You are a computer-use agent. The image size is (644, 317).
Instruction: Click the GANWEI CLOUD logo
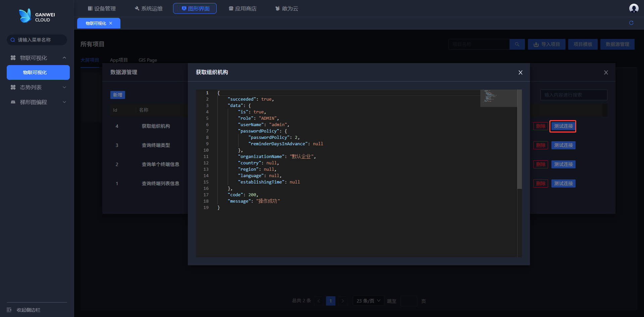[37, 16]
